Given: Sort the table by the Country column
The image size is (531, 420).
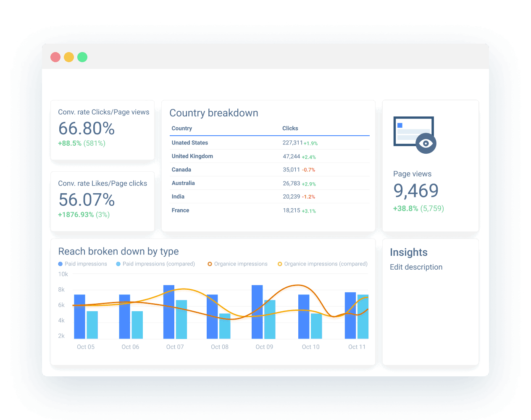Looking at the screenshot, I should [x=181, y=128].
